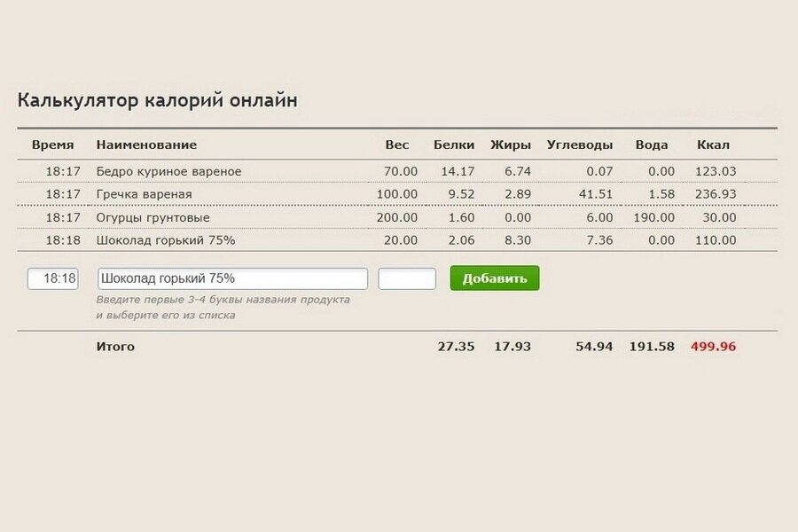Click weight value 20.00
The image size is (798, 532).
tap(401, 240)
